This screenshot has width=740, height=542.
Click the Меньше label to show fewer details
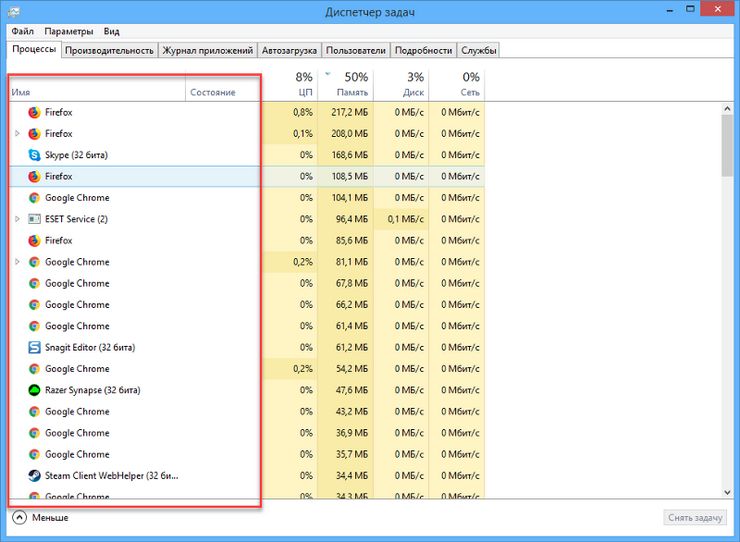tap(50, 518)
